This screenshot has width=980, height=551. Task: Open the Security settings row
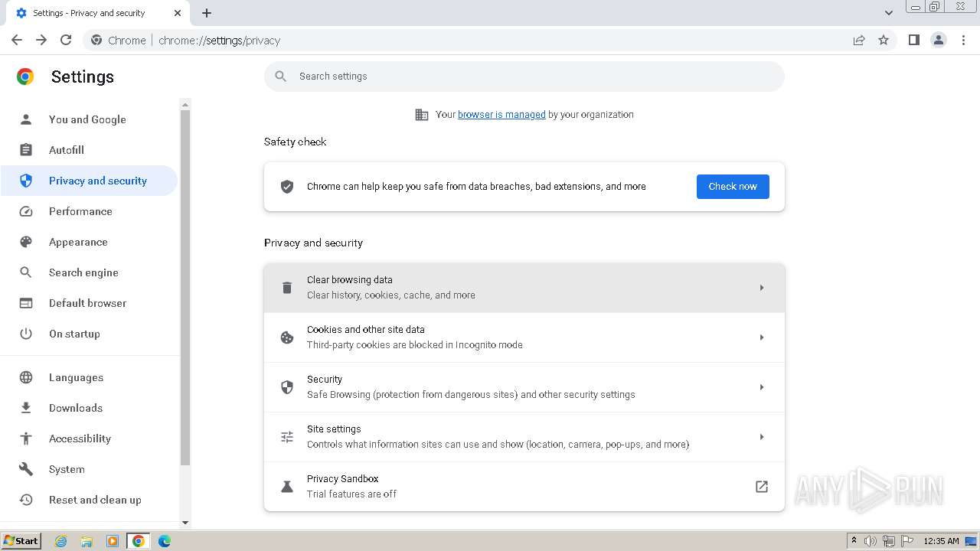[524, 387]
